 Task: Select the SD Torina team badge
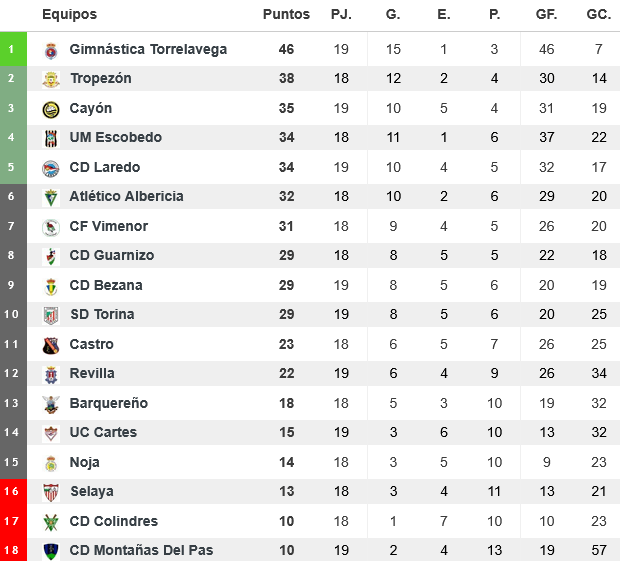[x=51, y=315]
